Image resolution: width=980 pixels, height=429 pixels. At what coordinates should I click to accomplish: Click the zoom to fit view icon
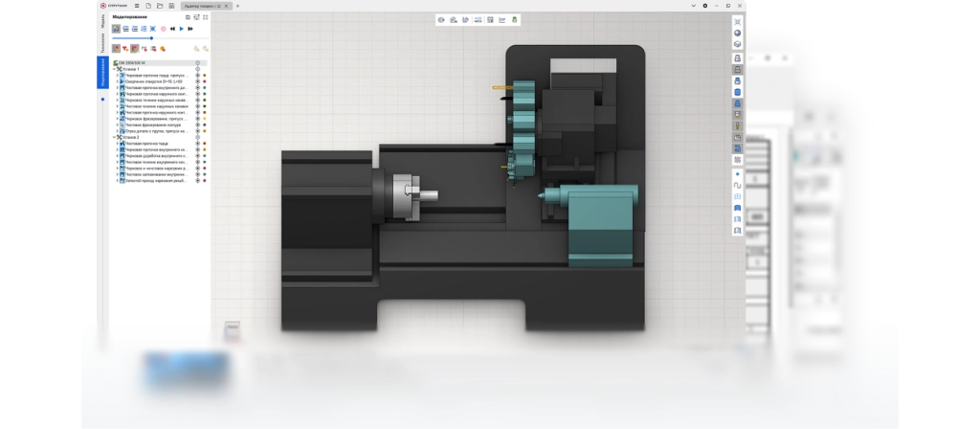coord(737,20)
